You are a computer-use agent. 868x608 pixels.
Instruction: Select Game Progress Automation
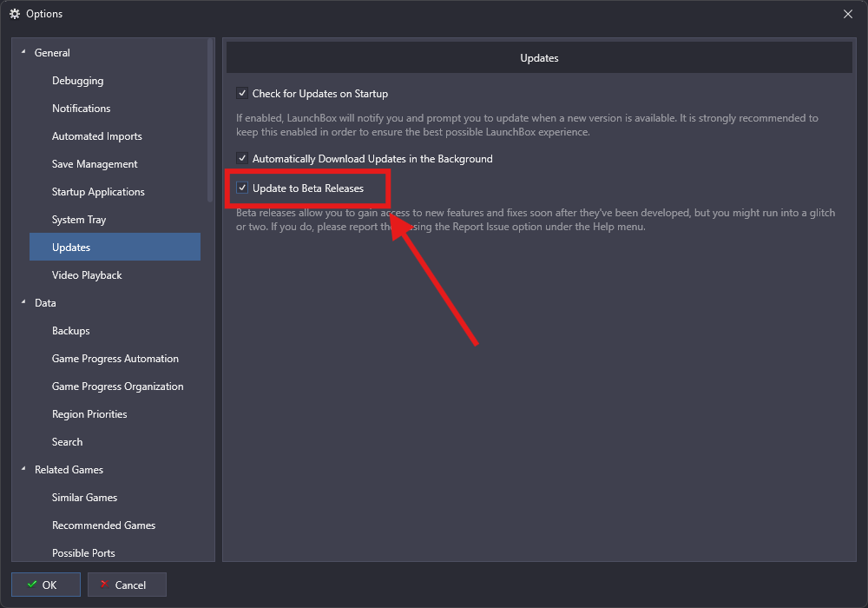tap(115, 358)
